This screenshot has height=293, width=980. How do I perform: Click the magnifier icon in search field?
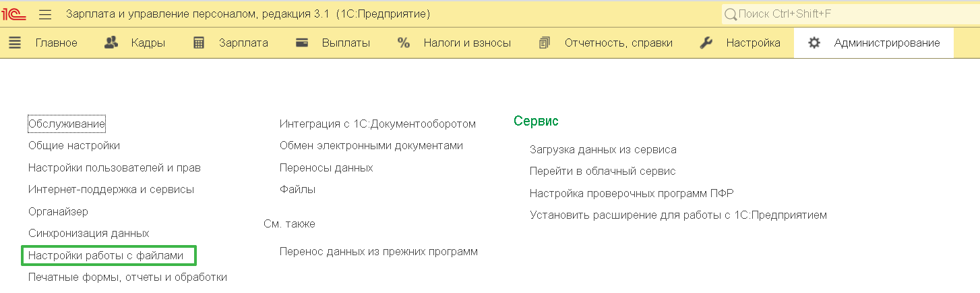click(730, 14)
